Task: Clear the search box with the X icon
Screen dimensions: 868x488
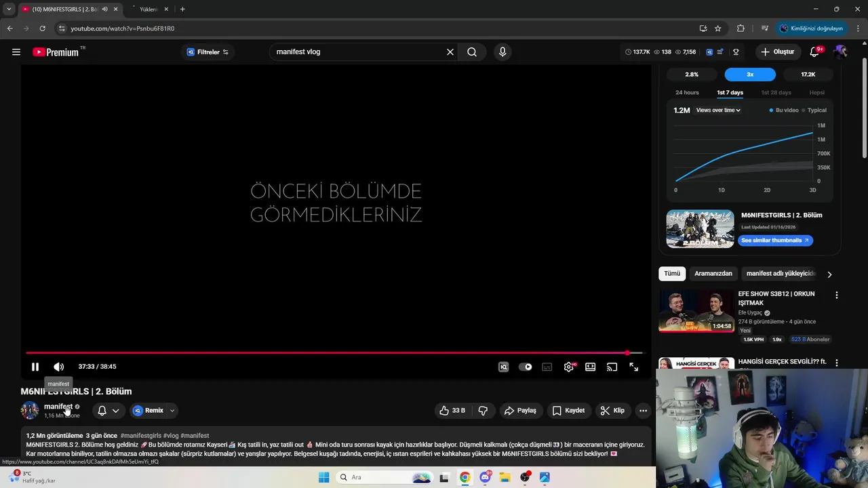Action: [450, 52]
